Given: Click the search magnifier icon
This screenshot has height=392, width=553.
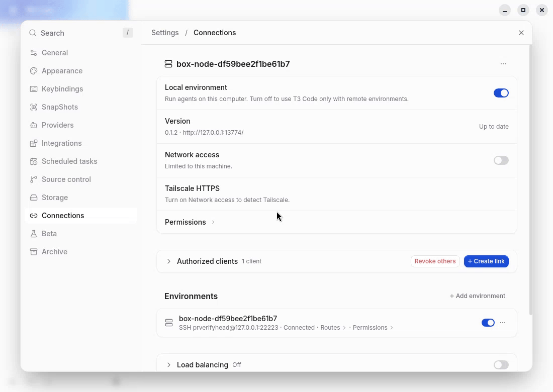Looking at the screenshot, I should [33, 33].
